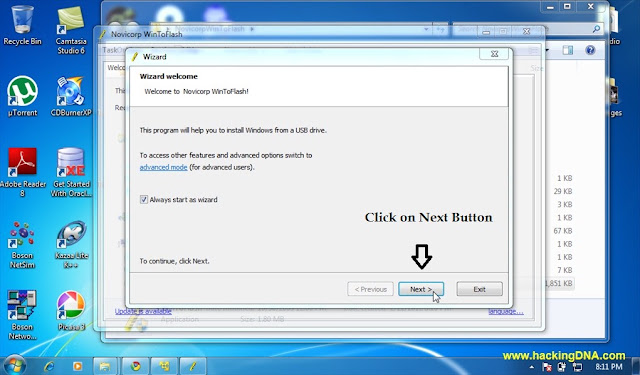The height and width of the screenshot is (375, 640).
Task: Click the clock in the system tray
Action: point(609,366)
